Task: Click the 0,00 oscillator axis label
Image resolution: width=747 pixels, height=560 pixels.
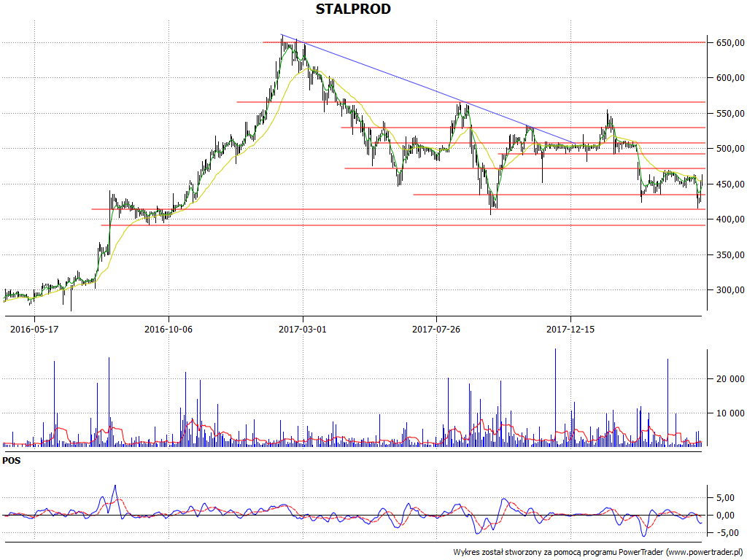Action: pyautogui.click(x=725, y=516)
